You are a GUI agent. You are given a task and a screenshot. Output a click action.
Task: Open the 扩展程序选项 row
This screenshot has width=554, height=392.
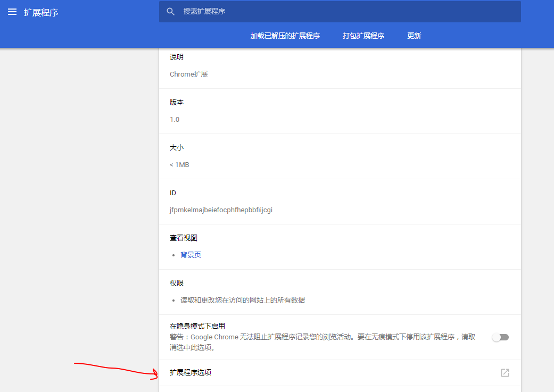340,372
